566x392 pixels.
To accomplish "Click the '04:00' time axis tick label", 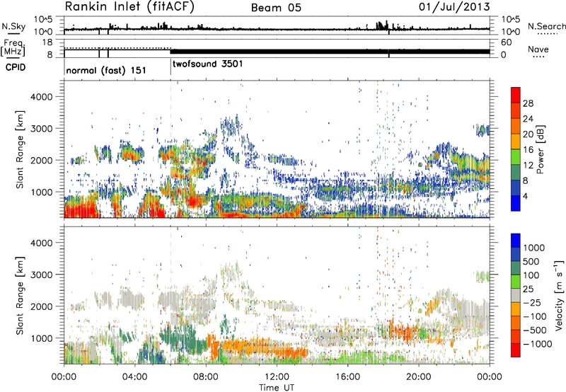I will (135, 377).
